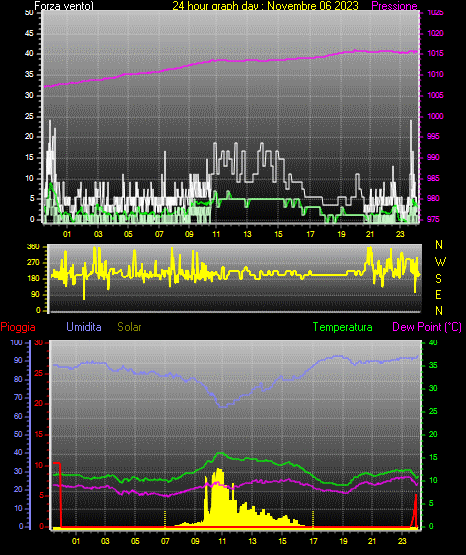Click hour 11 marker on top graph

(x=216, y=234)
